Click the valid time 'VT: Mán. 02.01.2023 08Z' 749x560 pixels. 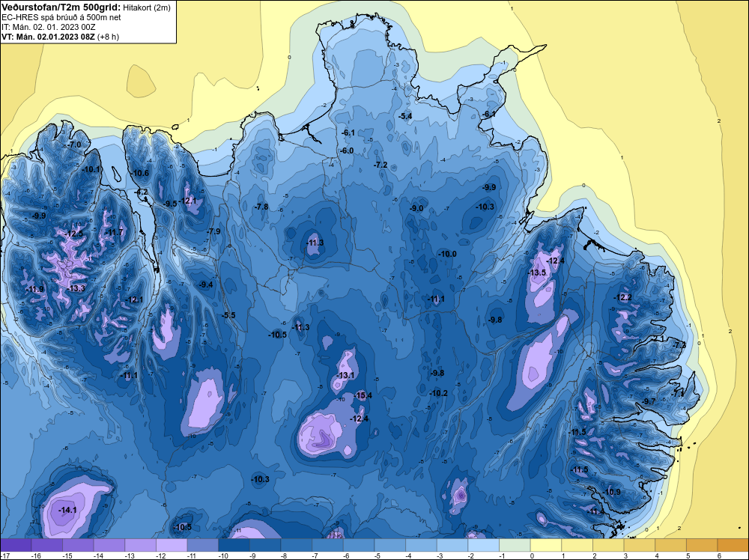click(x=48, y=37)
